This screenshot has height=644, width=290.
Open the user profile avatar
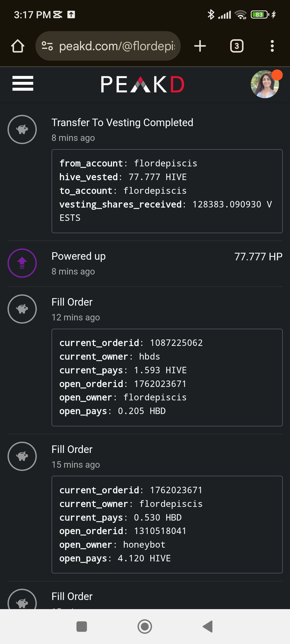tap(265, 84)
